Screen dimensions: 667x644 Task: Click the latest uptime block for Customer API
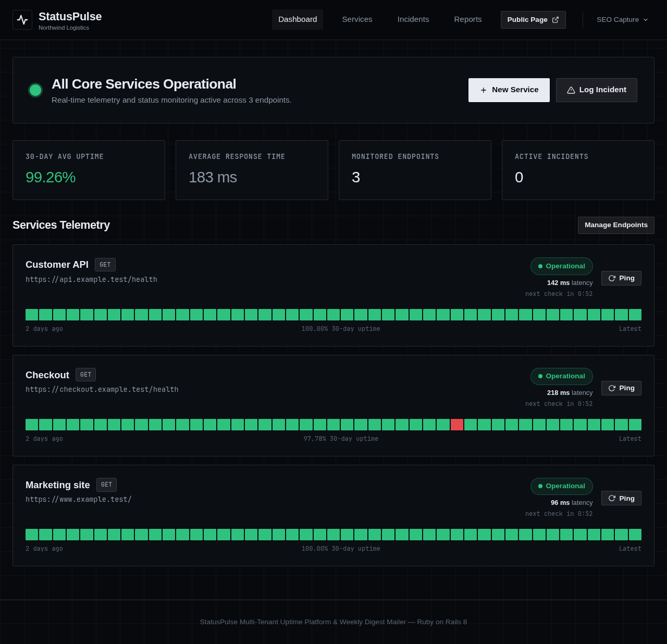(635, 315)
